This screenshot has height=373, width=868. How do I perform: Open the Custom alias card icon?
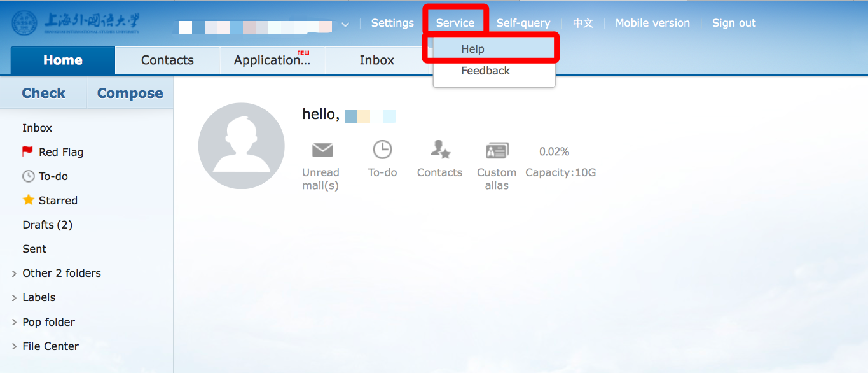pyautogui.click(x=497, y=151)
